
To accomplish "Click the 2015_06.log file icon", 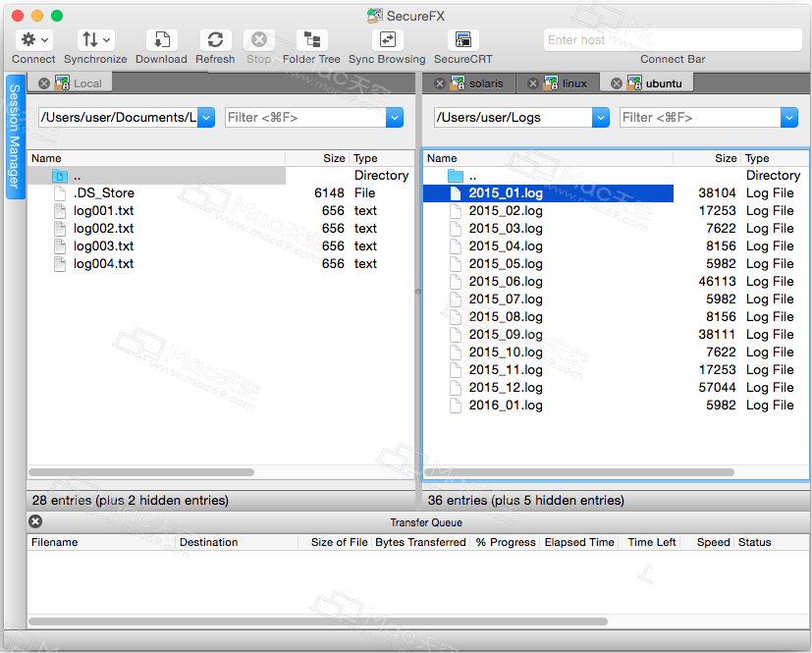I will [x=456, y=282].
